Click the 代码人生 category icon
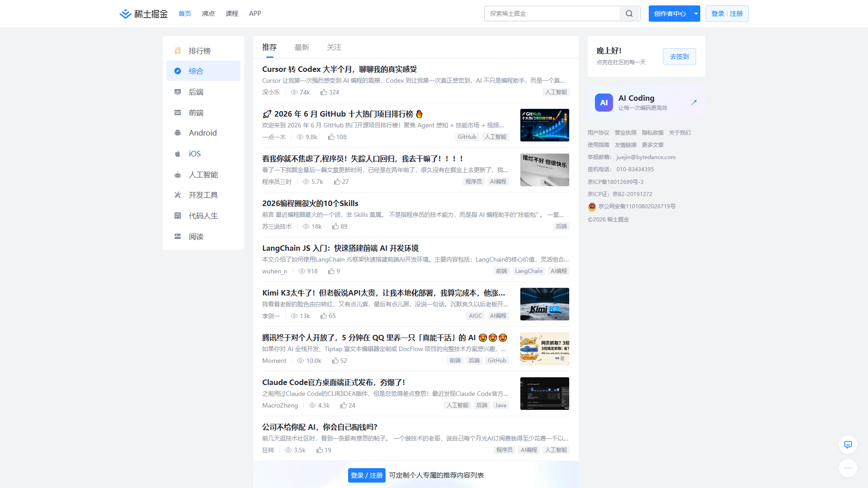Image resolution: width=868 pixels, height=488 pixels. 178,216
